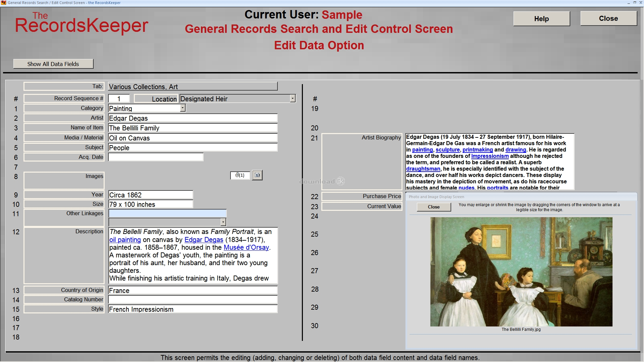
Task: Click the Subject field showing People
Action: (193, 147)
